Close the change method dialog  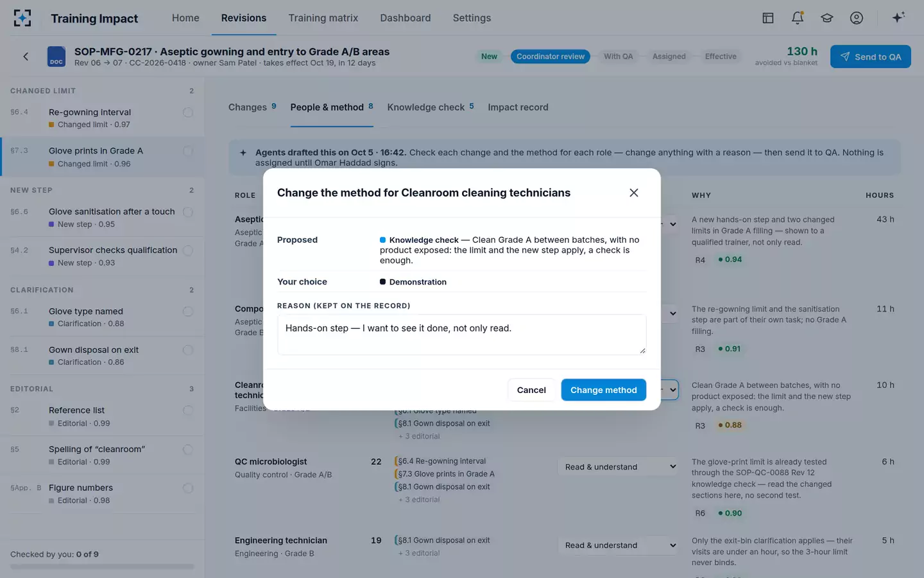coord(634,193)
